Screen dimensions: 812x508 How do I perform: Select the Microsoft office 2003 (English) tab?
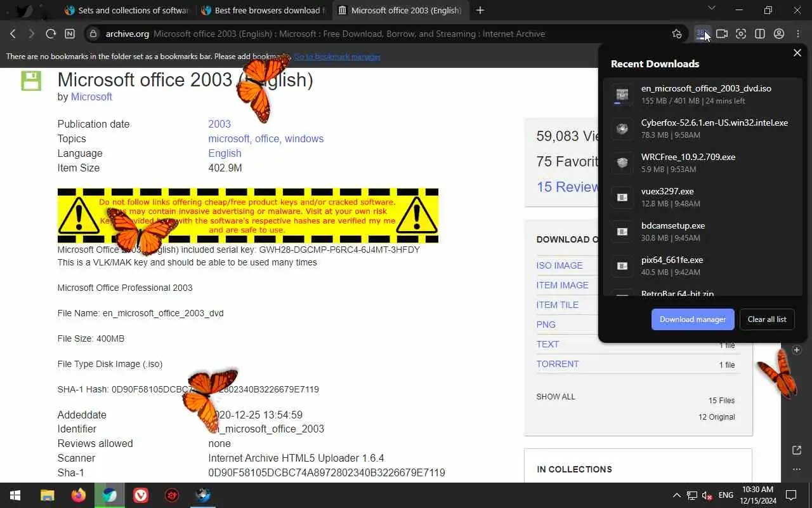point(400,10)
